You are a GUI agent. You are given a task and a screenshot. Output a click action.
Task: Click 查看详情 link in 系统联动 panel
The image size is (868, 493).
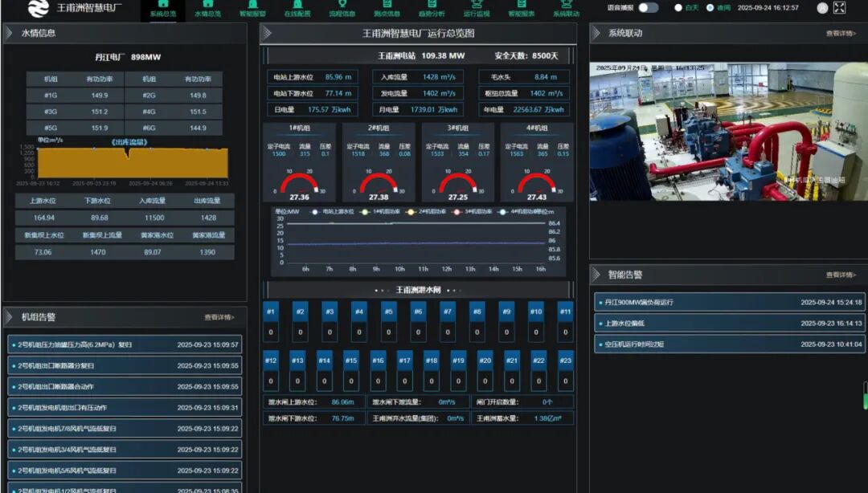841,34
